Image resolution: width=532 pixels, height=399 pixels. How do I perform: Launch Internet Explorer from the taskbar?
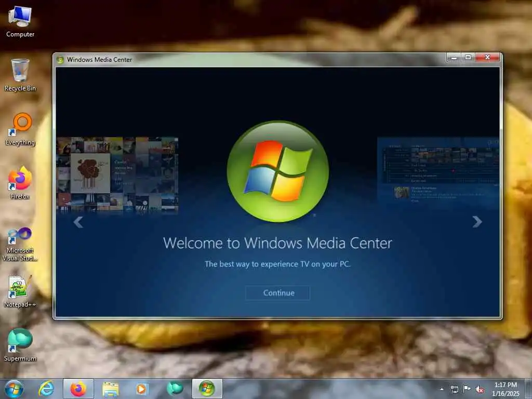coord(46,389)
